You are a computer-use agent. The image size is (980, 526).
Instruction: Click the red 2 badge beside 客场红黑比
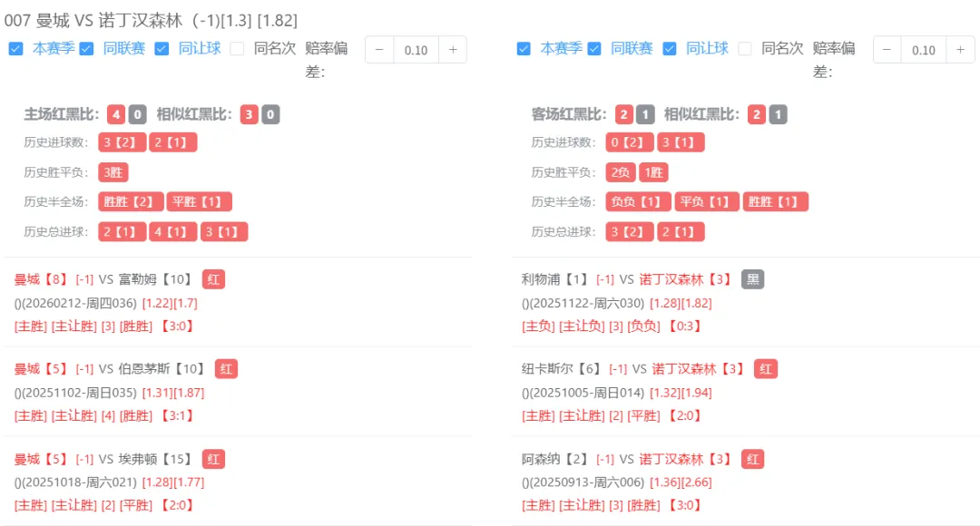click(623, 114)
